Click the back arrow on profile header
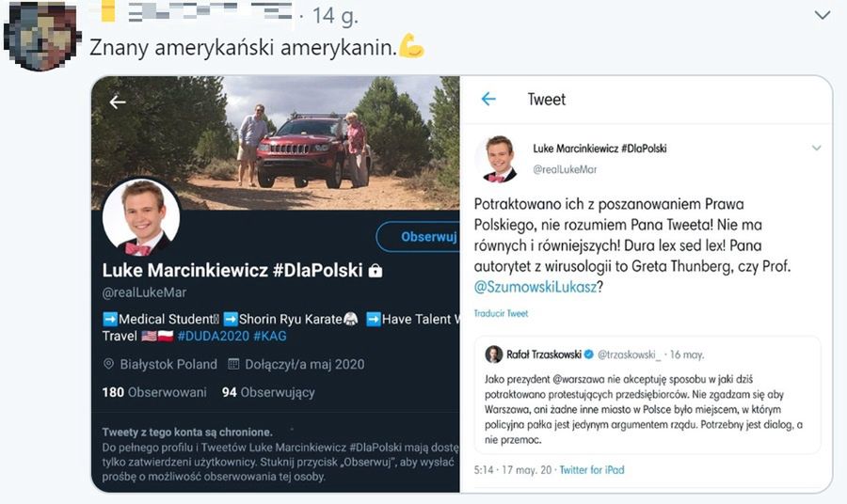The width and height of the screenshot is (847, 504). point(118,102)
